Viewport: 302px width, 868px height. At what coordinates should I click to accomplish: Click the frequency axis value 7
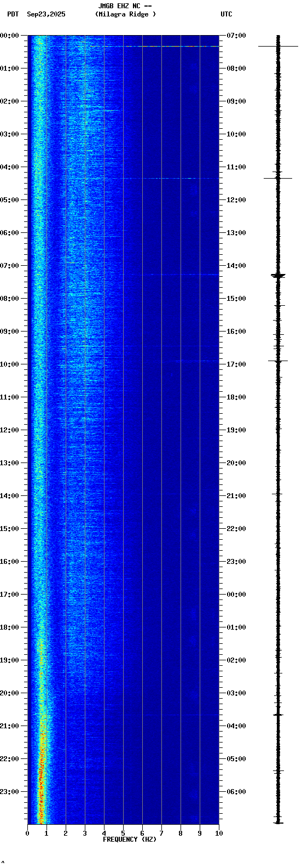coord(161,833)
